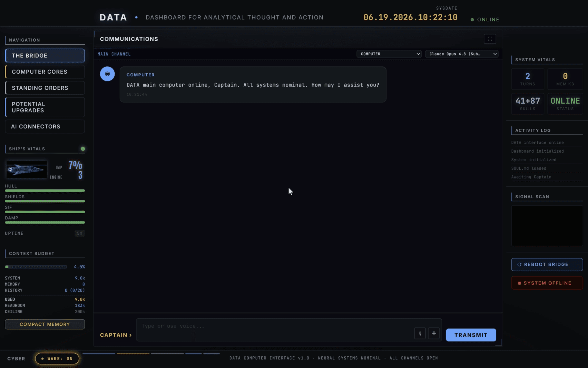Image resolution: width=588 pixels, height=368 pixels.
Task: Click the footer 'DATA COMPUTER INTERFACE v1.0' text
Action: point(269,358)
